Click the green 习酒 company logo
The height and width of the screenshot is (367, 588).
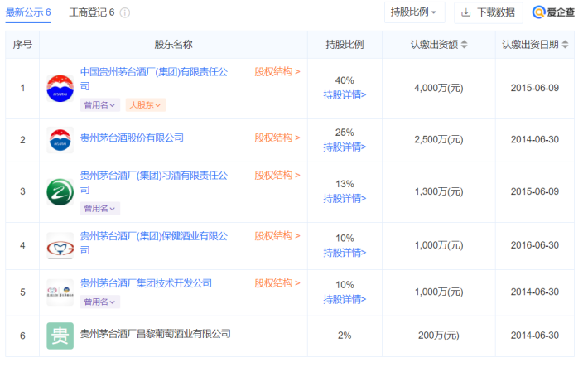click(x=60, y=191)
